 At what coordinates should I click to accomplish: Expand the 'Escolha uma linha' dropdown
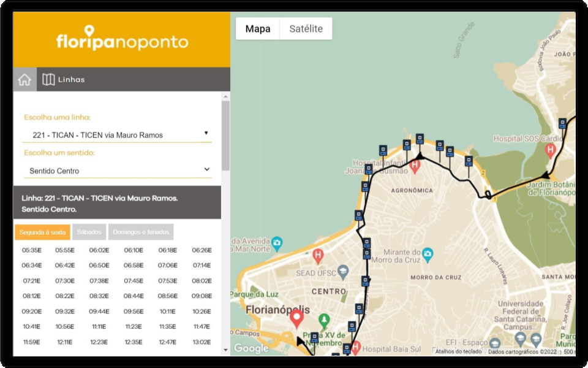click(116, 135)
